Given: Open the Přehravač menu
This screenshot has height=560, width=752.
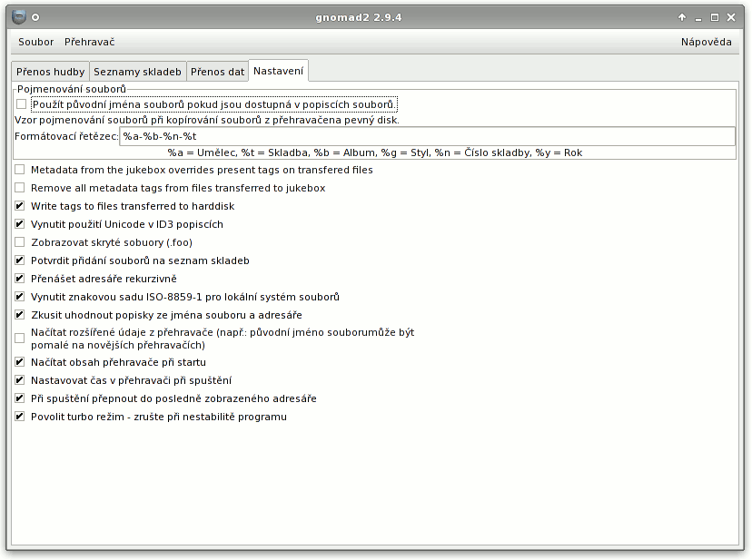Looking at the screenshot, I should 90,42.
